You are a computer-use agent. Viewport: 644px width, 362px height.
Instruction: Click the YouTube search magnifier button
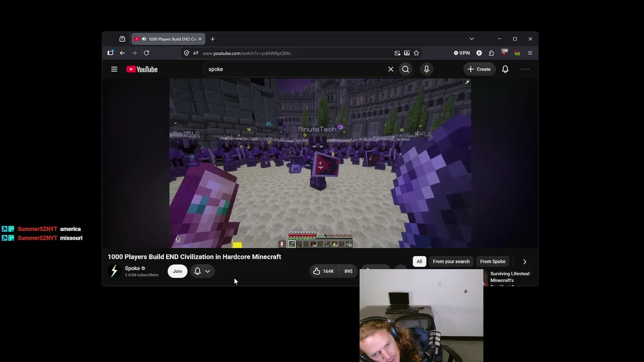[406, 69]
